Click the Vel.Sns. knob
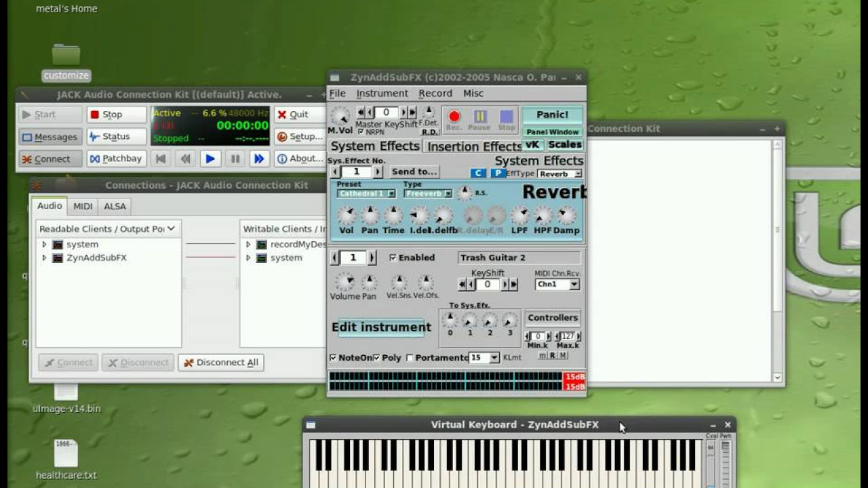 399,283
